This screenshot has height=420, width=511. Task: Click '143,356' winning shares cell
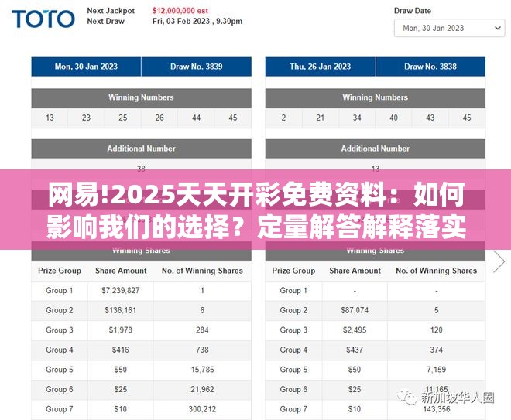pos(437,409)
